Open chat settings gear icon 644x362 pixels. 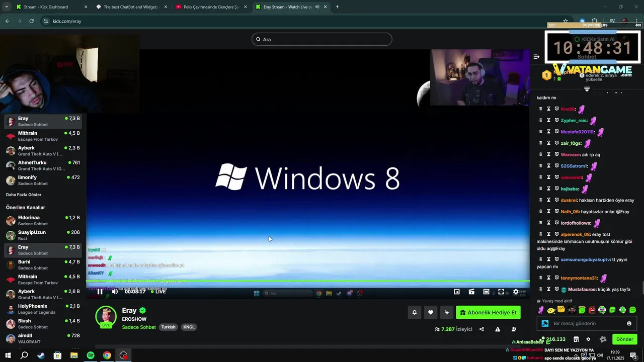588,339
